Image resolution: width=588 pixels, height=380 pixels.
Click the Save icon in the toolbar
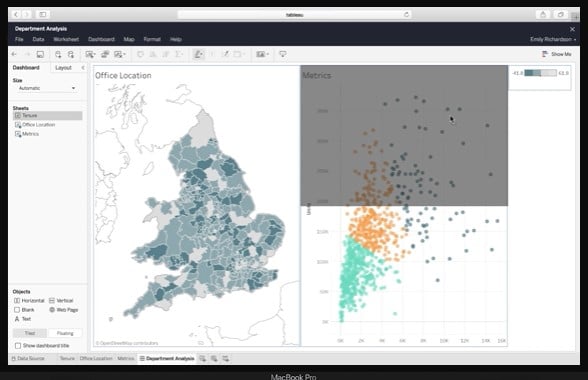point(40,54)
